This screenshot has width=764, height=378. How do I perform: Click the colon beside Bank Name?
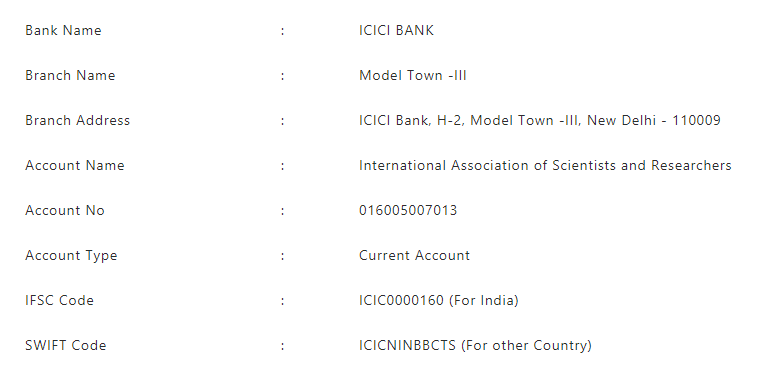(x=282, y=31)
